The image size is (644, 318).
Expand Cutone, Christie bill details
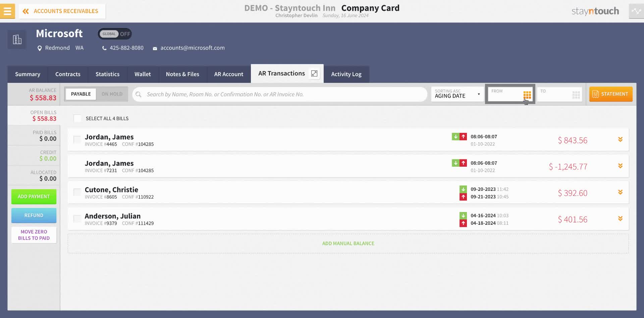point(620,192)
